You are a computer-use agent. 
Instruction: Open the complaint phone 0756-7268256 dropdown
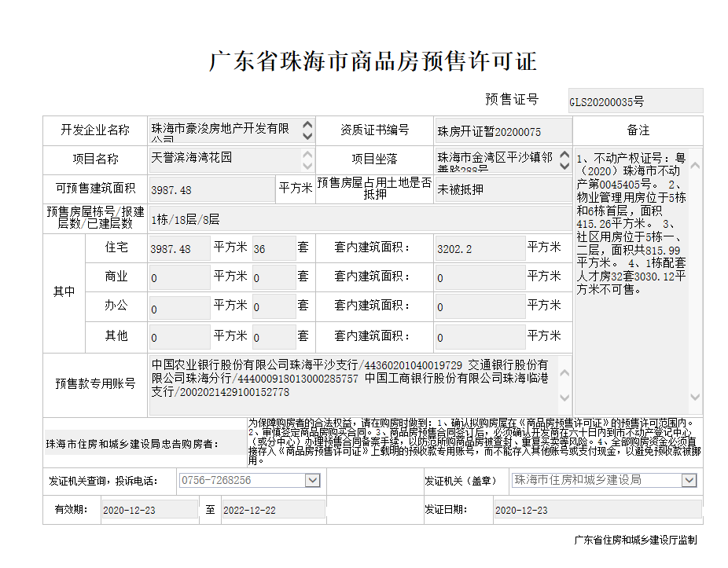[312, 480]
